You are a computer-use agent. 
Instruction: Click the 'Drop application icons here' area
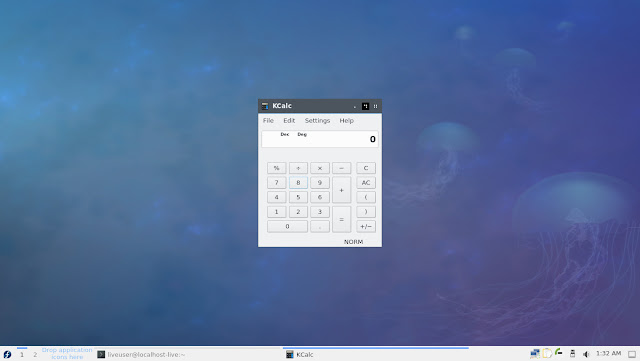coord(67,354)
